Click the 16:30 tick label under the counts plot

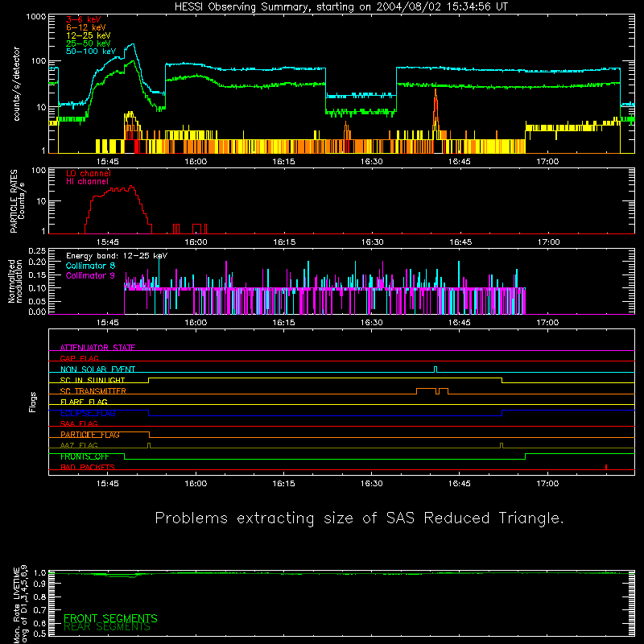tap(372, 162)
